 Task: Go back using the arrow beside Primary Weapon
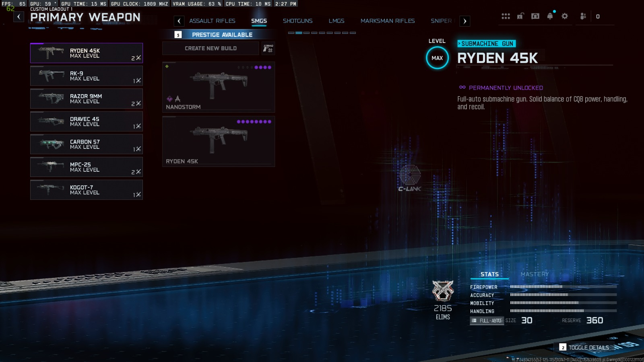pyautogui.click(x=19, y=17)
